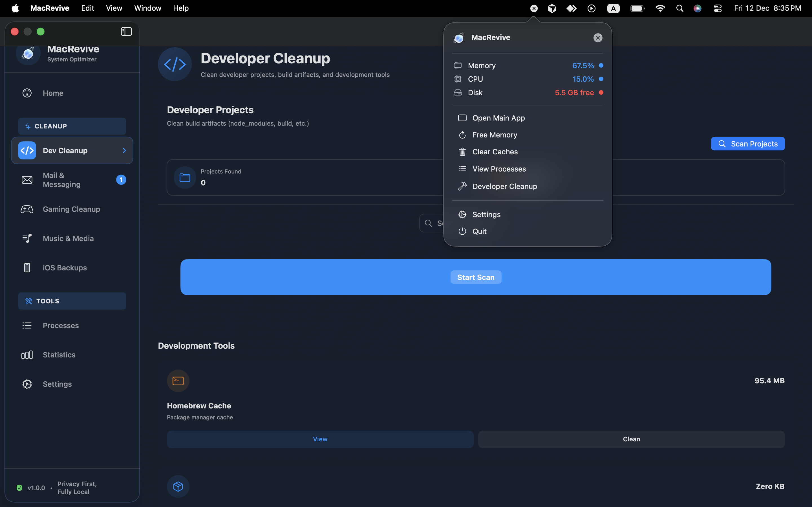Image resolution: width=812 pixels, height=507 pixels.
Task: Click the package cube icon below Homebrew Cache
Action: coord(178,486)
